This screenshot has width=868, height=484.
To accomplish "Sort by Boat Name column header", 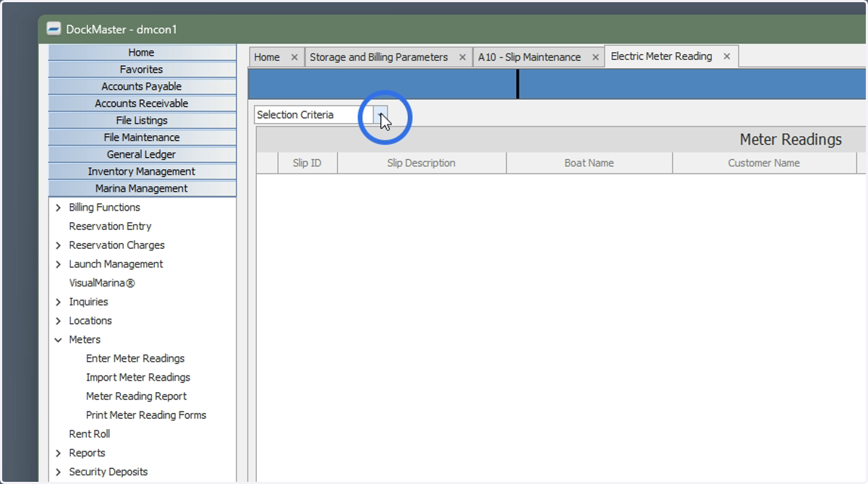I will pyautogui.click(x=590, y=164).
